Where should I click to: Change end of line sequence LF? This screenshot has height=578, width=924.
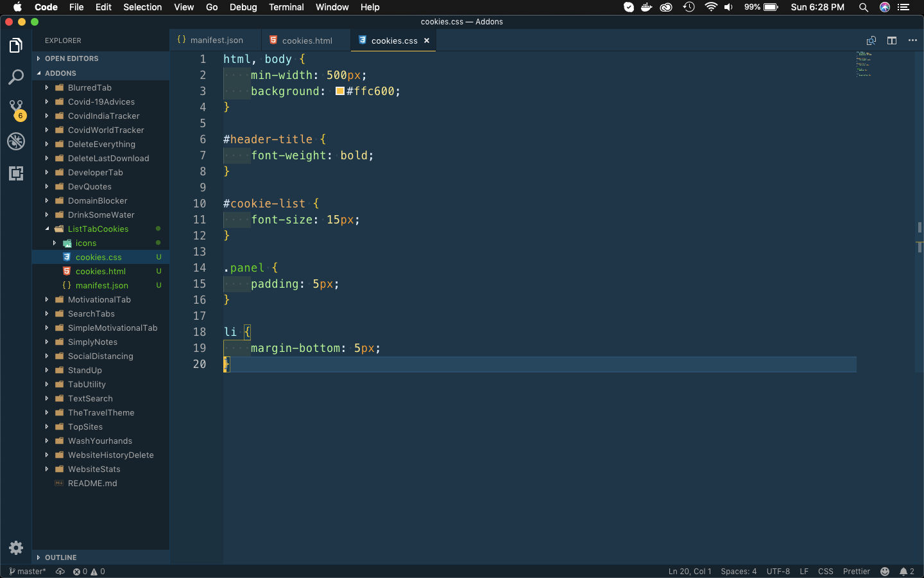click(x=804, y=572)
